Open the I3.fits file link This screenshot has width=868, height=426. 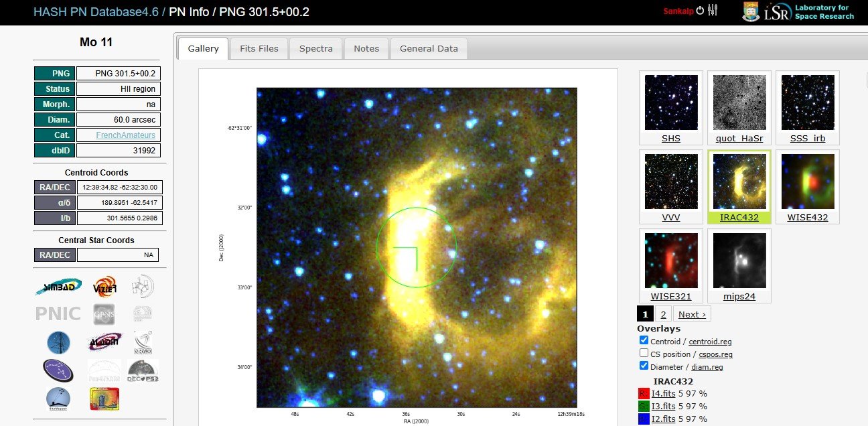point(663,406)
